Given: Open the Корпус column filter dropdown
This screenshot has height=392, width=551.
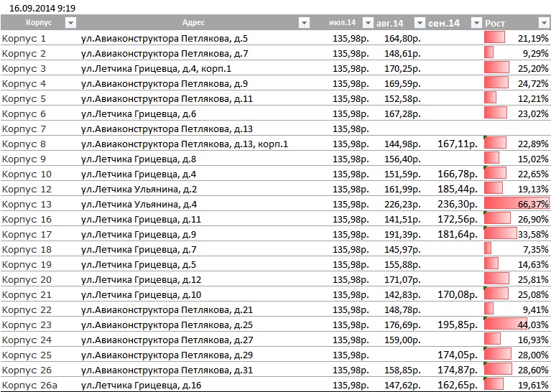Looking at the screenshot, I should coord(70,23).
